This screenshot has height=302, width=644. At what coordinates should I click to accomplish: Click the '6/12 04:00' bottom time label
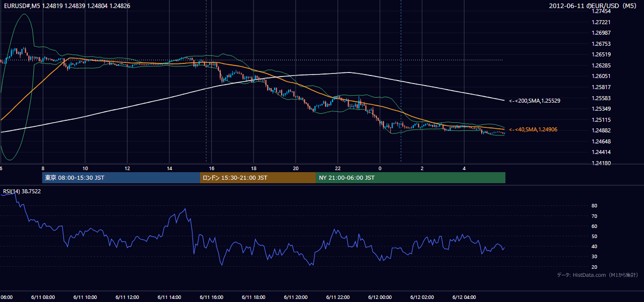click(x=464, y=297)
